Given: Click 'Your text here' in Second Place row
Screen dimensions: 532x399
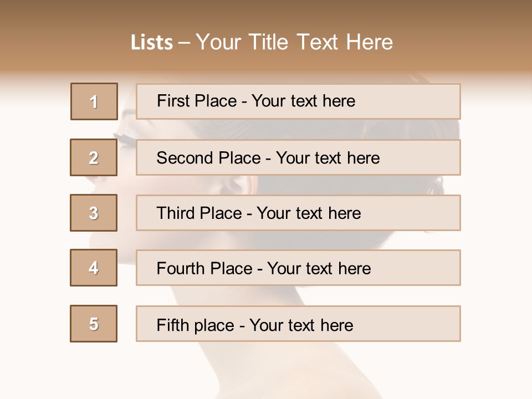Looking at the screenshot, I should click(x=328, y=158).
